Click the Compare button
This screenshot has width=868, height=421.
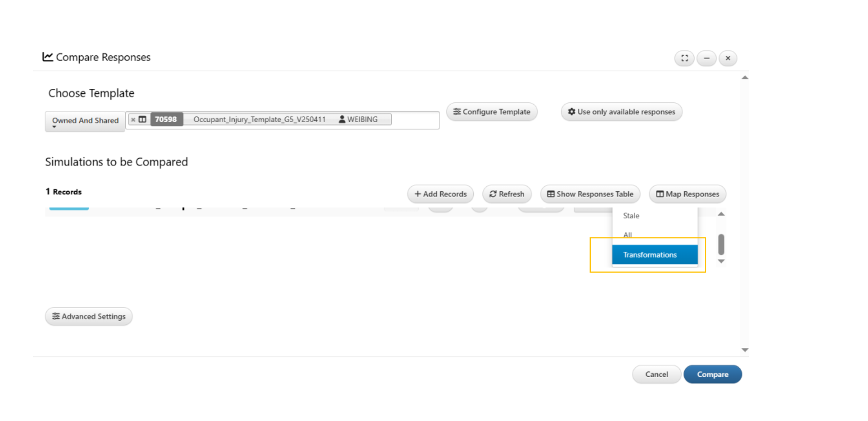pyautogui.click(x=712, y=374)
